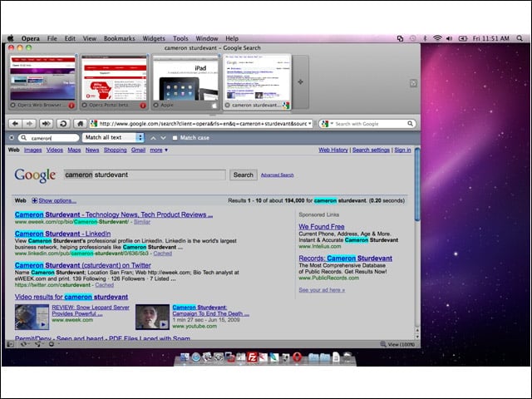Open Spotlight search in the menu bar

tap(520, 38)
